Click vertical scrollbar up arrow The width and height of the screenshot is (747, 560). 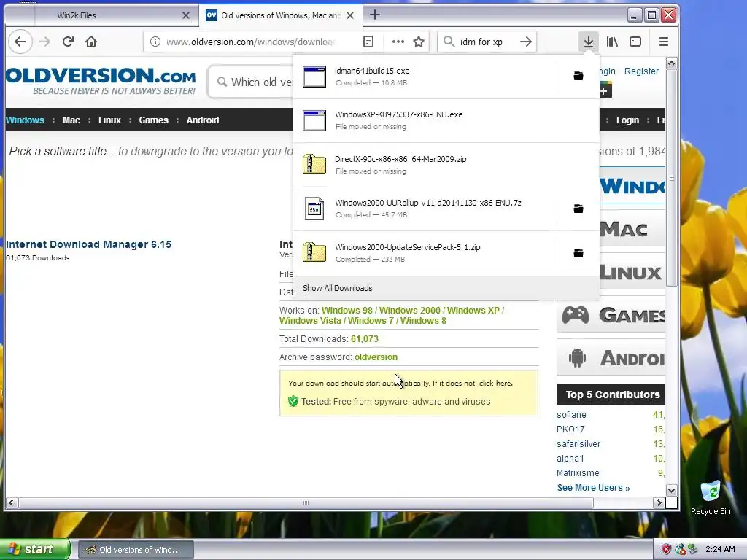pyautogui.click(x=671, y=63)
